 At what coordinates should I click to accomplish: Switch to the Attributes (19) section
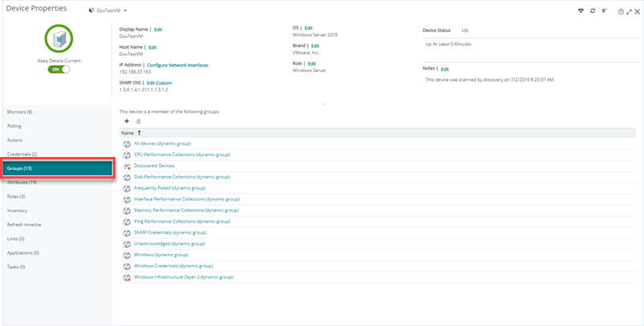coord(22,183)
